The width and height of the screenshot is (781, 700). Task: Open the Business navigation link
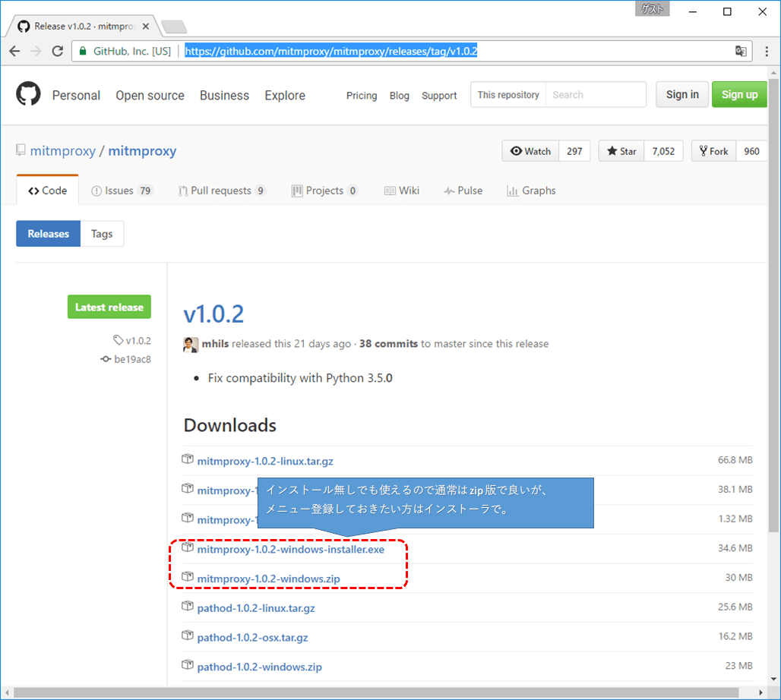[x=224, y=95]
